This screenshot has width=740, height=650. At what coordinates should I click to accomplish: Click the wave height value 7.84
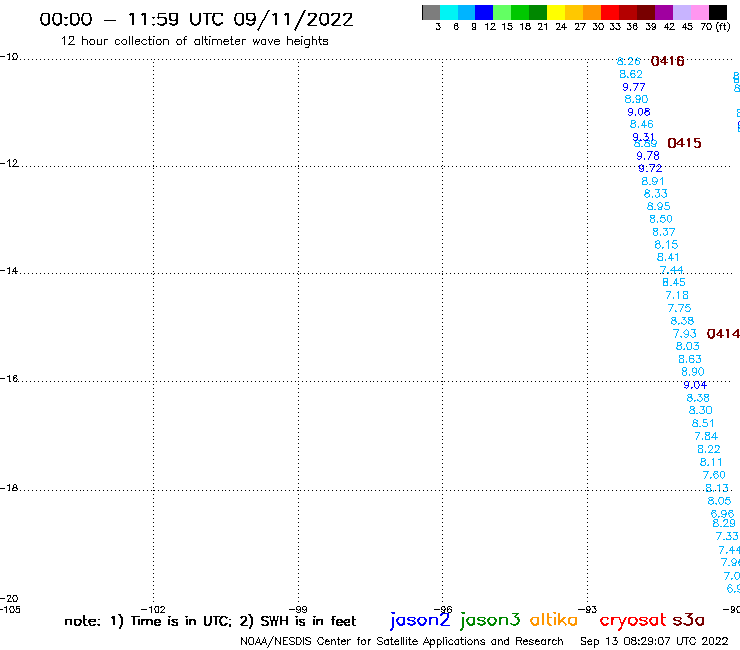[706, 436]
